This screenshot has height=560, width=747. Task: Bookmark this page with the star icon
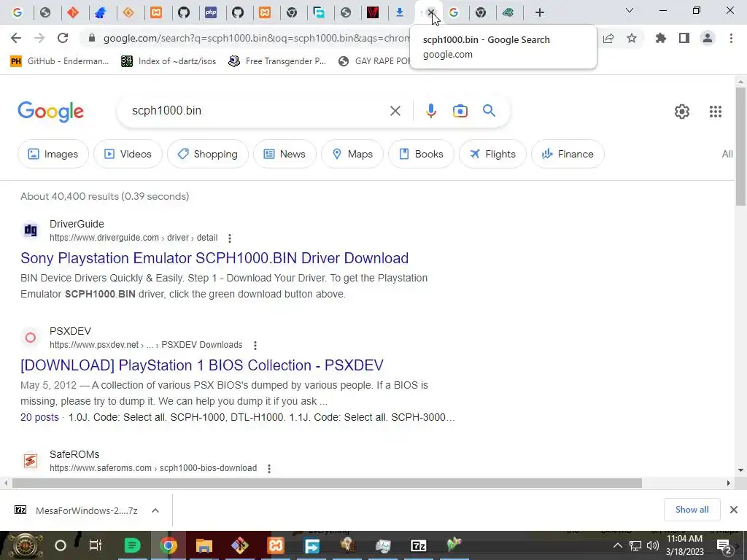pyautogui.click(x=632, y=38)
